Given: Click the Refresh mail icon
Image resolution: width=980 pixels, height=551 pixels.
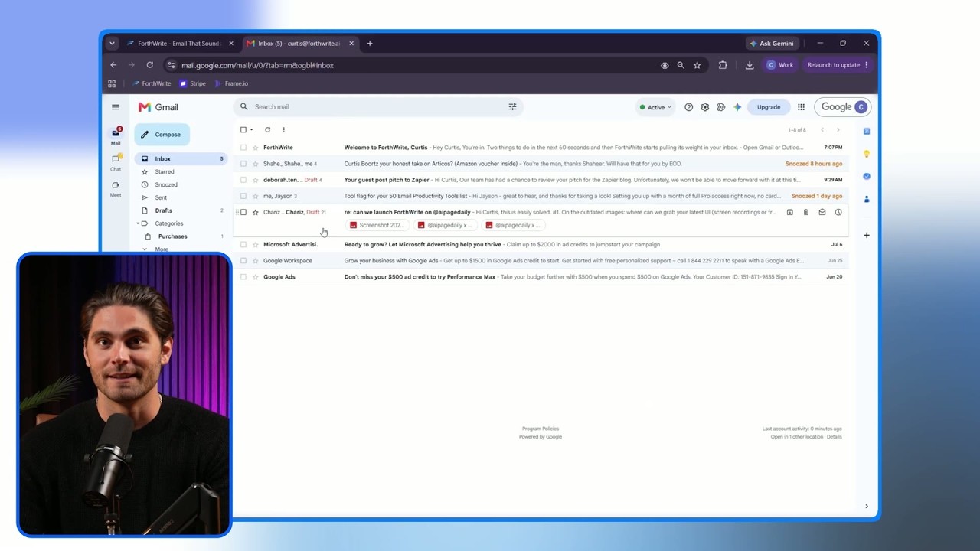Looking at the screenshot, I should click(x=267, y=129).
